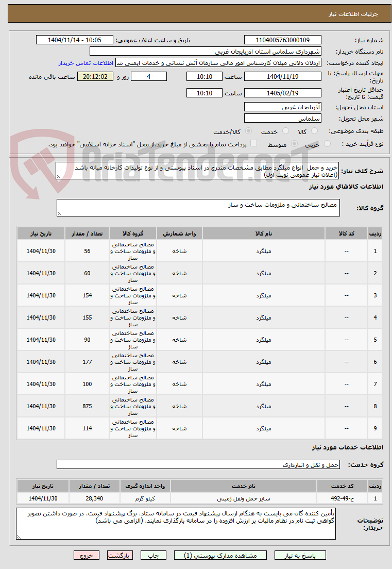Click the response deadline date 1404/11/19
Viewport: 392px width, 569px height.
pyautogui.click(x=282, y=77)
